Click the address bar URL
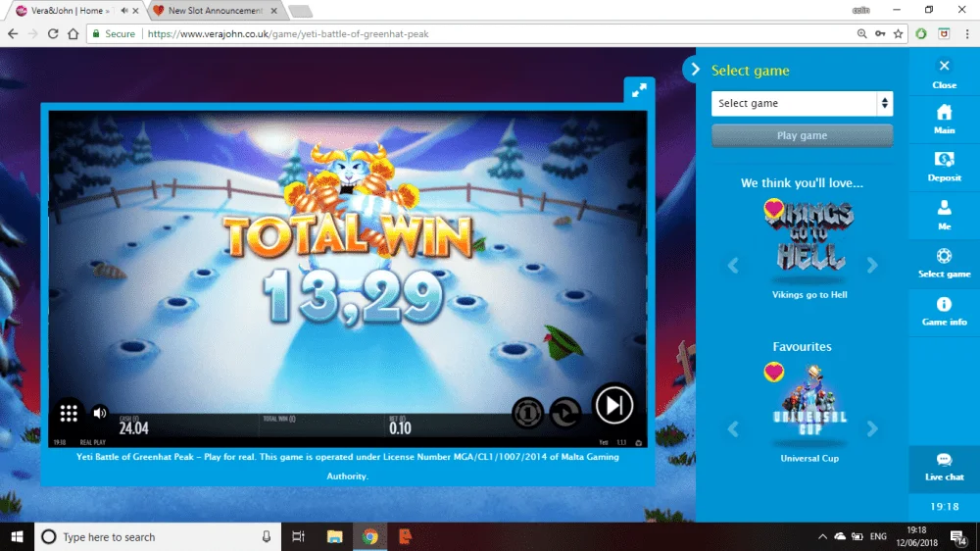The image size is (980, 551). pos(288,33)
